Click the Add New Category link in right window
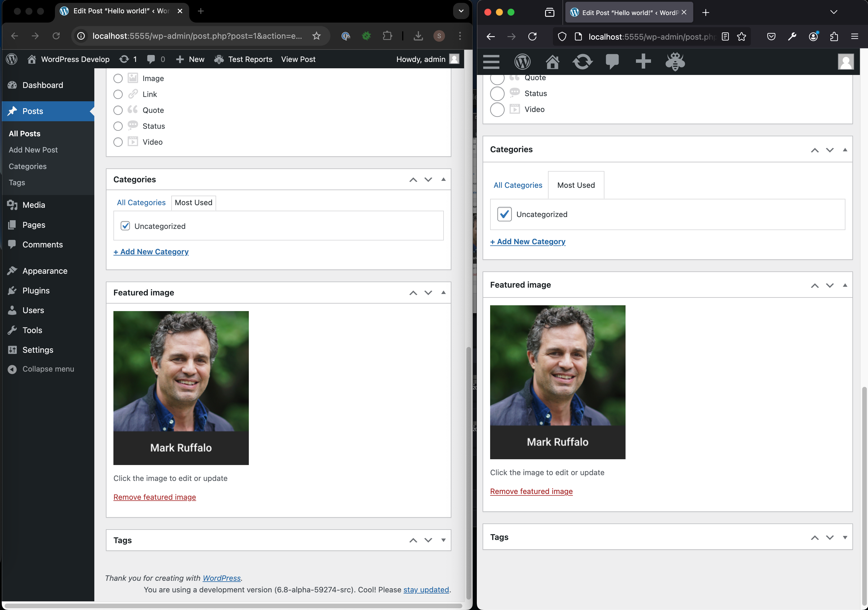 (527, 241)
